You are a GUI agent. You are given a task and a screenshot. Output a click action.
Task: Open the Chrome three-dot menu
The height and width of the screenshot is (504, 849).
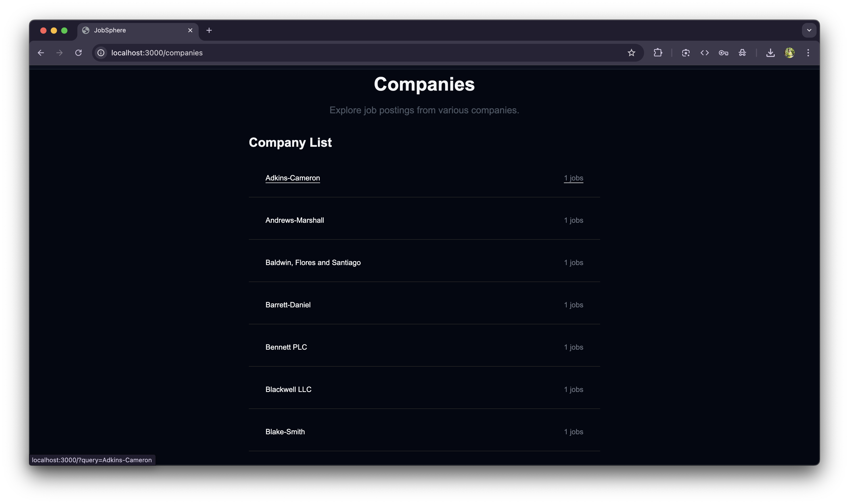(808, 53)
